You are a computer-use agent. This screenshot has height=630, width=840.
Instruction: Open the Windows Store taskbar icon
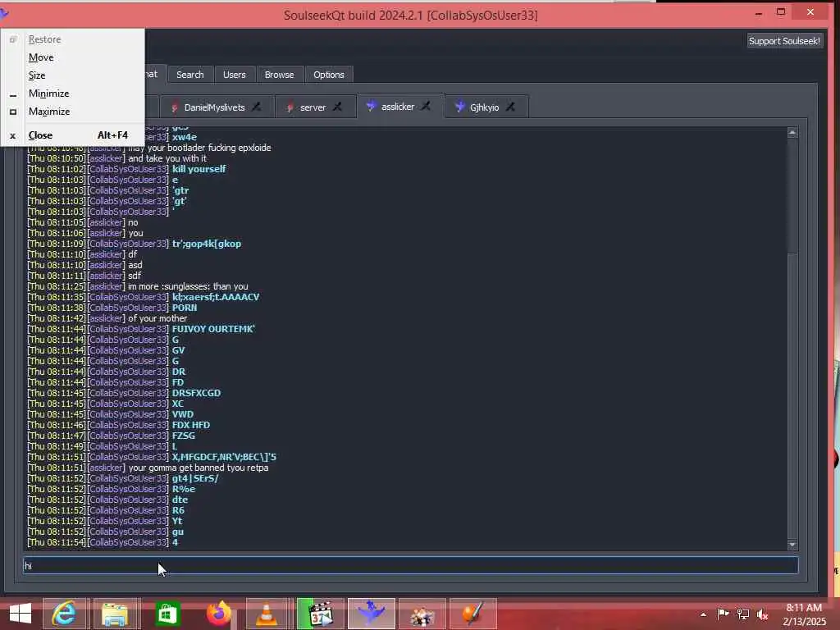167,614
